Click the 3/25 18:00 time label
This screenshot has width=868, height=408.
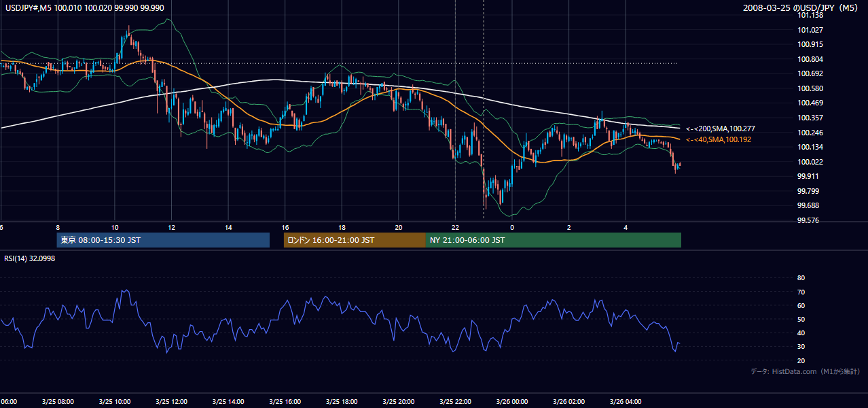click(x=342, y=401)
